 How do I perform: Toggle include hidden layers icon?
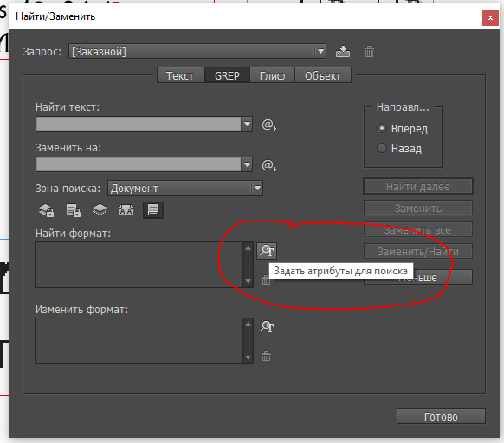pyautogui.click(x=100, y=210)
